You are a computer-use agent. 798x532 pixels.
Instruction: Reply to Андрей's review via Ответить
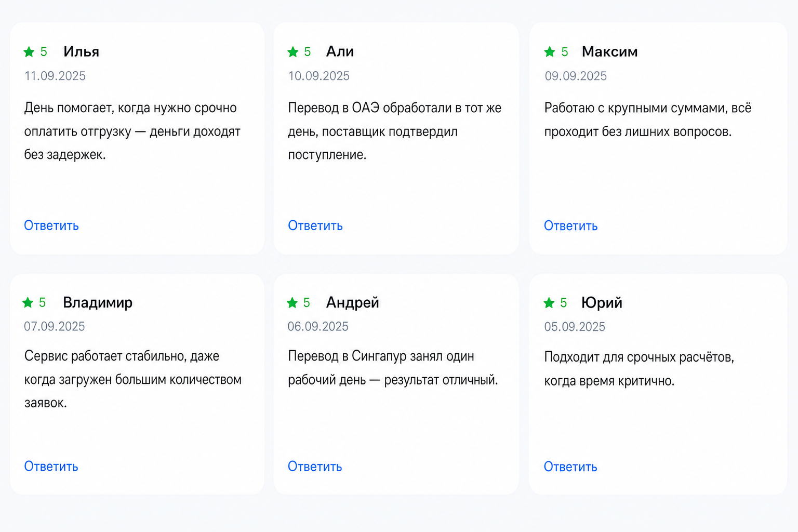tap(315, 467)
